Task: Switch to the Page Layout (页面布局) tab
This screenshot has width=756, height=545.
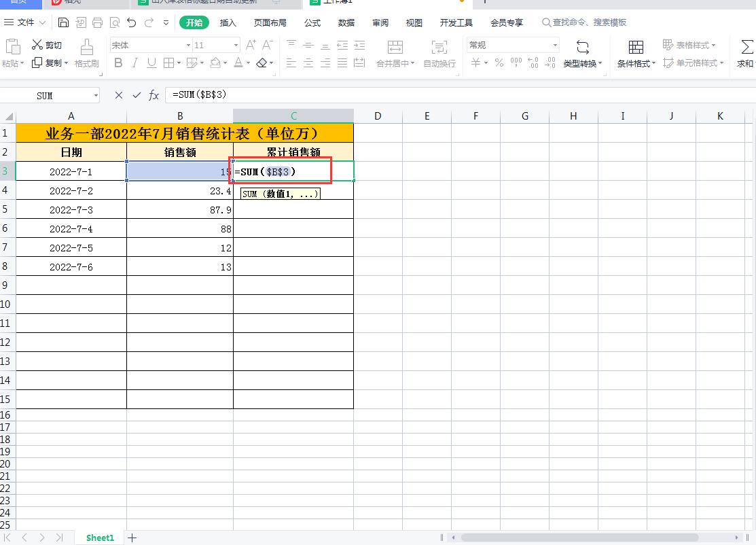Action: [x=270, y=22]
